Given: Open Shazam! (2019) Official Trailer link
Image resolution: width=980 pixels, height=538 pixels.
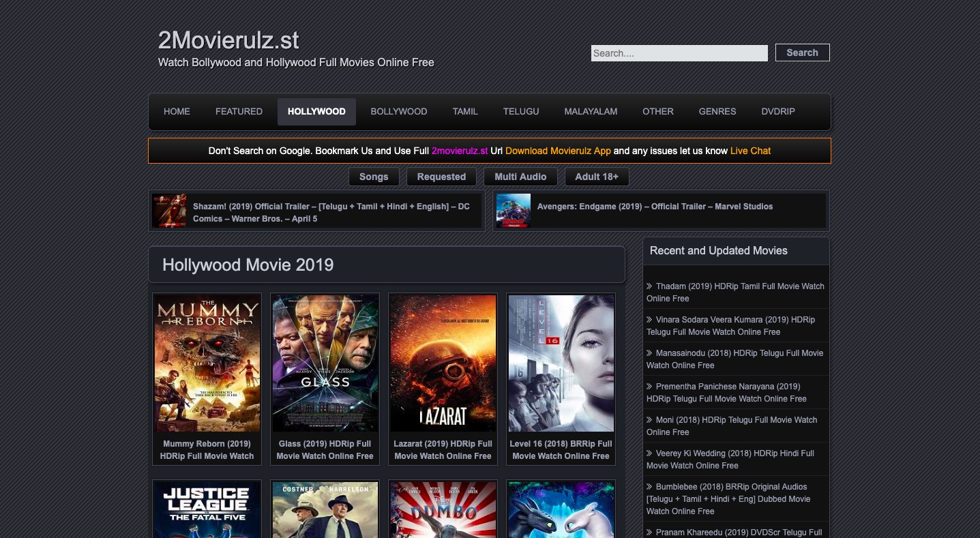Looking at the screenshot, I should coord(331,212).
